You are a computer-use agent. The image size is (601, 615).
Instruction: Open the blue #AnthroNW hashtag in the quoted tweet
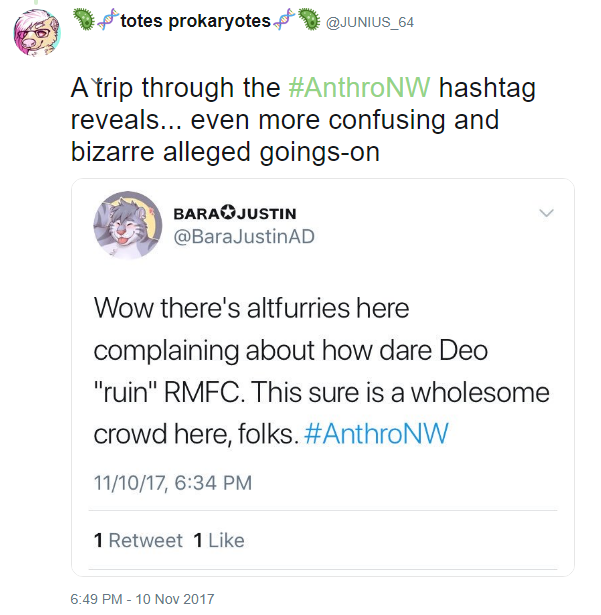tap(376, 435)
